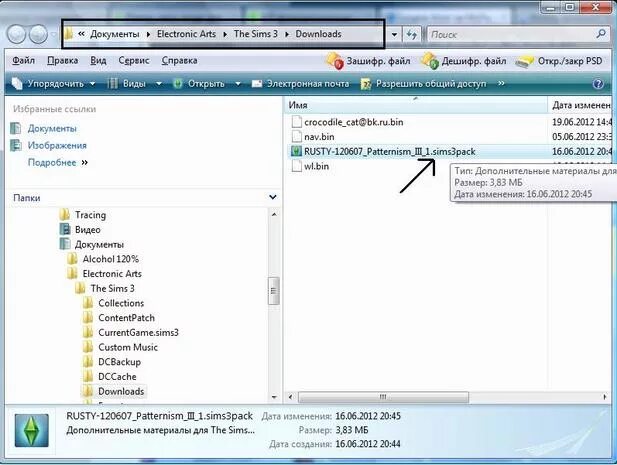Viewport: 617px width, 465px height.
Task: Open the Упорядочить dropdown
Action: 54,84
